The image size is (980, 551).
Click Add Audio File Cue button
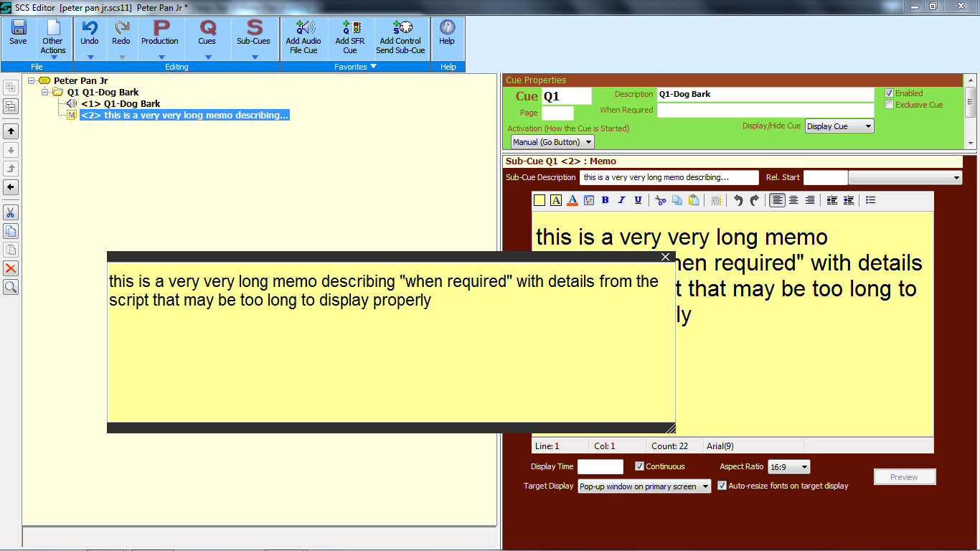click(303, 37)
